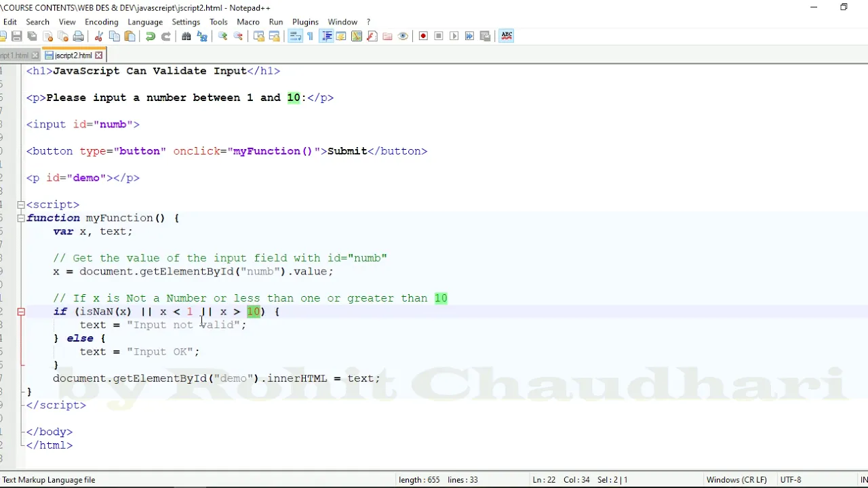Open the Macro menu
Screen dimensions: 868x488
click(248, 22)
